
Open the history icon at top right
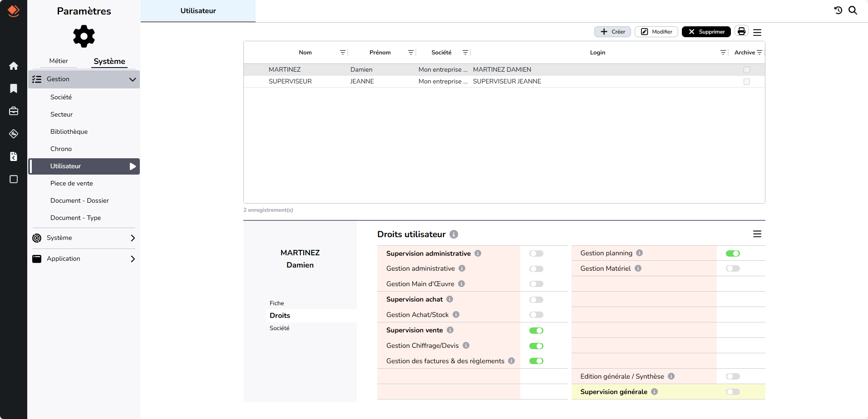[838, 10]
